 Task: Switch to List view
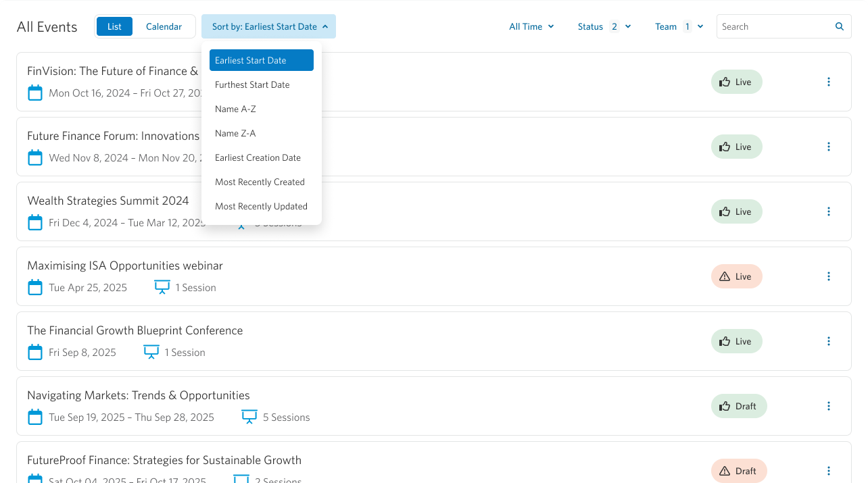click(114, 27)
